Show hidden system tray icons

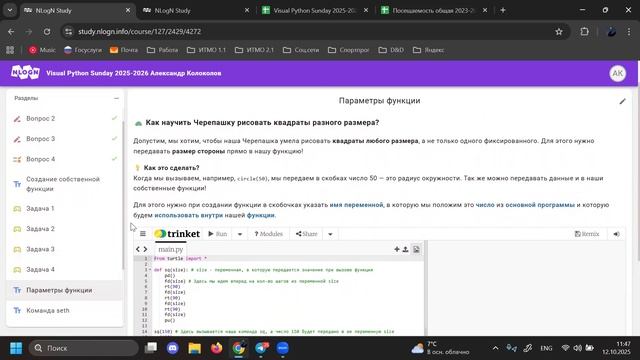pyautogui.click(x=495, y=348)
